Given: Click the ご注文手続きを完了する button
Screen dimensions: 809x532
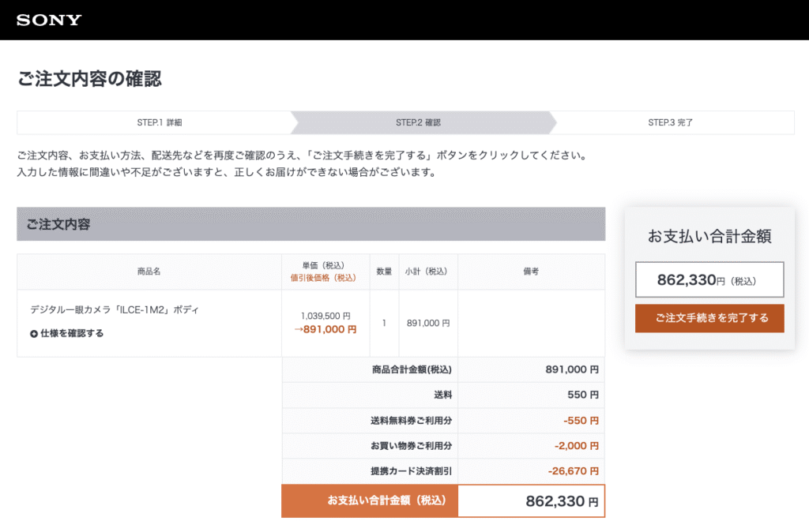Looking at the screenshot, I should pyautogui.click(x=709, y=318).
